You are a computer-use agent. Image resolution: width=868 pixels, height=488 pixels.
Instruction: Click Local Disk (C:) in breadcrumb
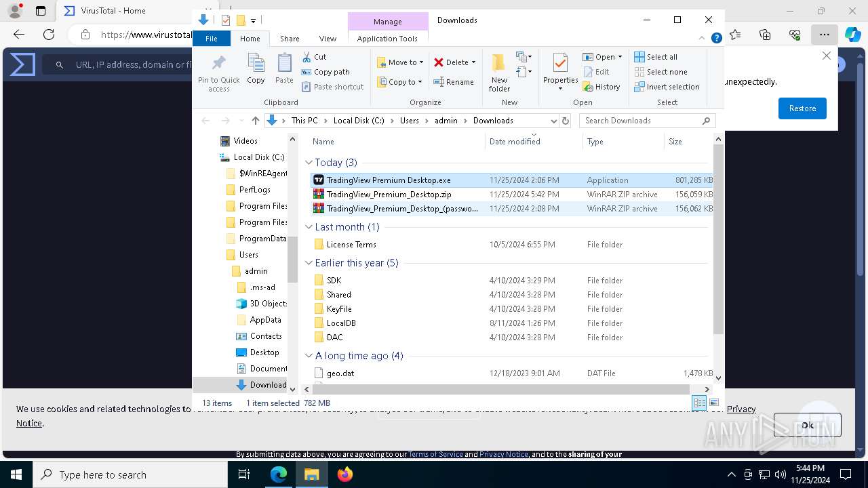click(359, 121)
